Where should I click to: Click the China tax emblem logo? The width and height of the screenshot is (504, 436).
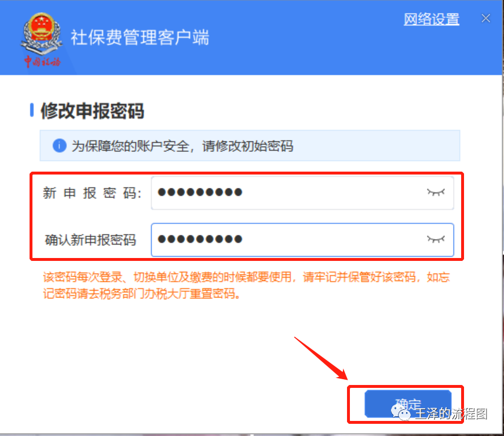(x=41, y=34)
